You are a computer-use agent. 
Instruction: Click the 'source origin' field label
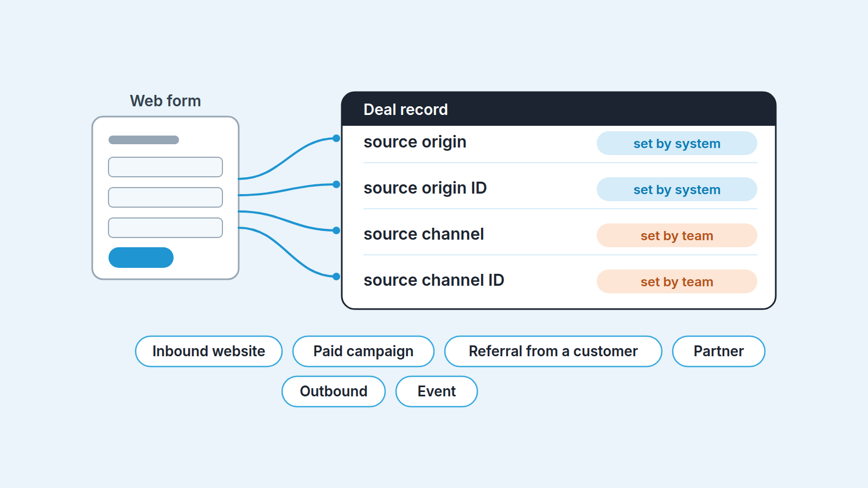[x=415, y=142]
